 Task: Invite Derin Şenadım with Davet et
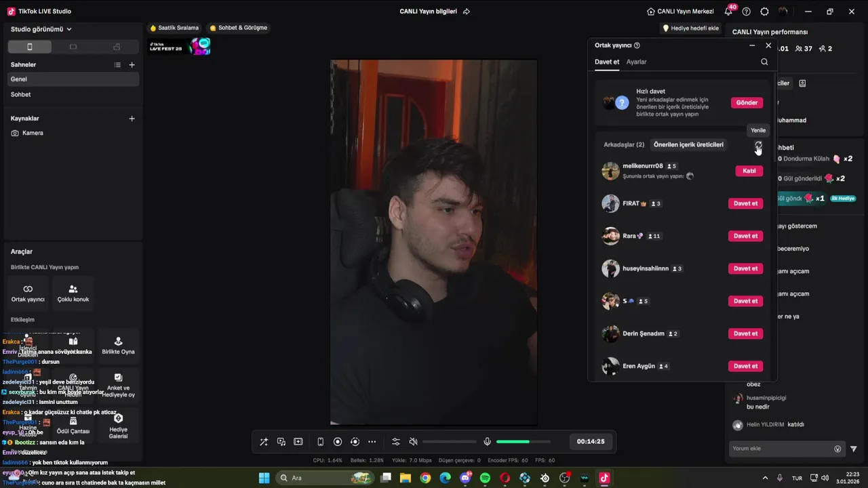coord(745,333)
